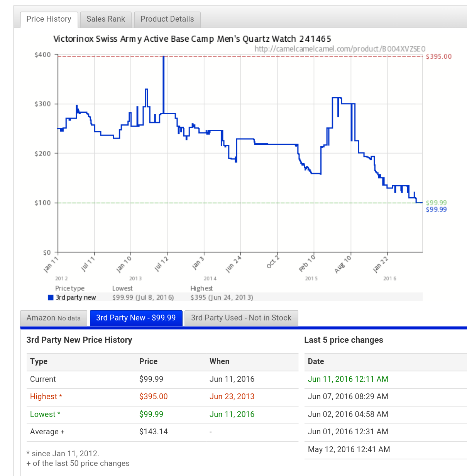Open 3rd Party Used - Not in Stock tab

point(241,318)
